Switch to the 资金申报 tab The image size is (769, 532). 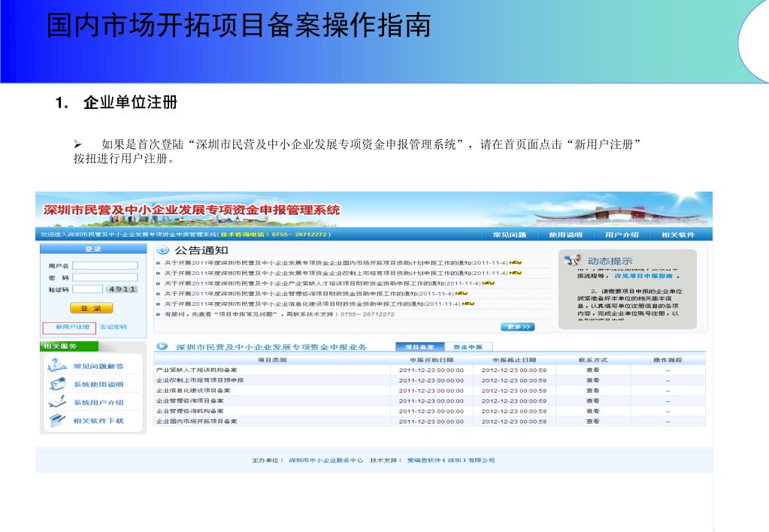coord(468,347)
